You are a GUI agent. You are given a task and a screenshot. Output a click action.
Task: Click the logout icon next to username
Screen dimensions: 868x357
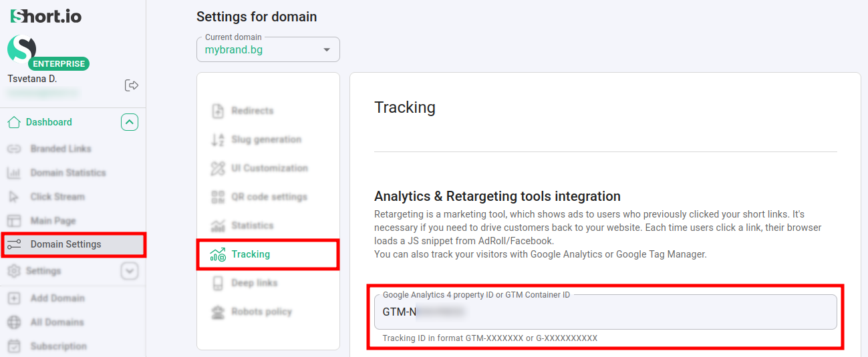[x=132, y=85]
